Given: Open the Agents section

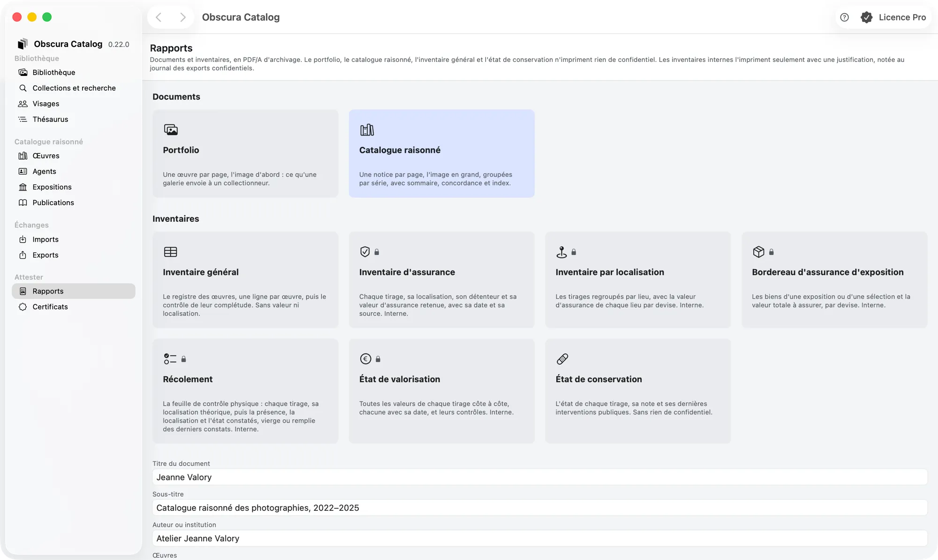Looking at the screenshot, I should point(74,171).
